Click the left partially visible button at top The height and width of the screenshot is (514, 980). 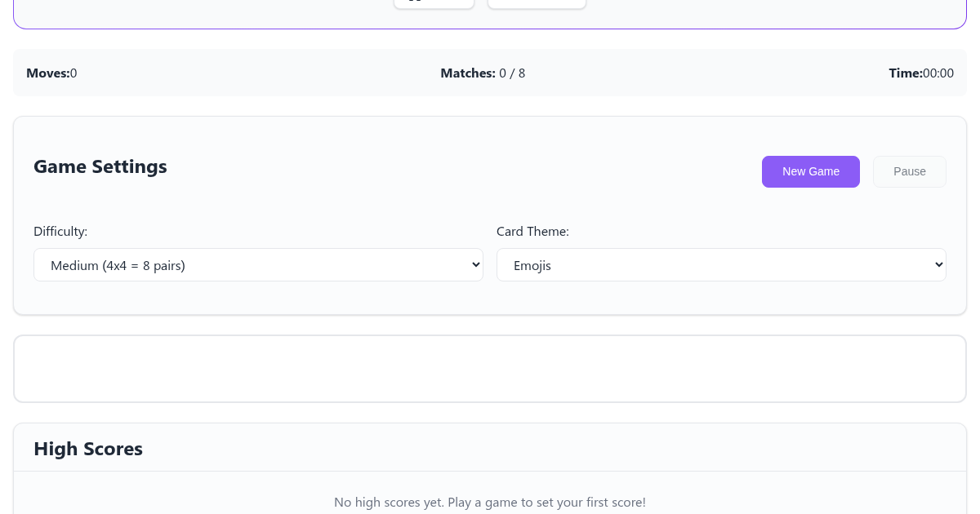point(434,3)
